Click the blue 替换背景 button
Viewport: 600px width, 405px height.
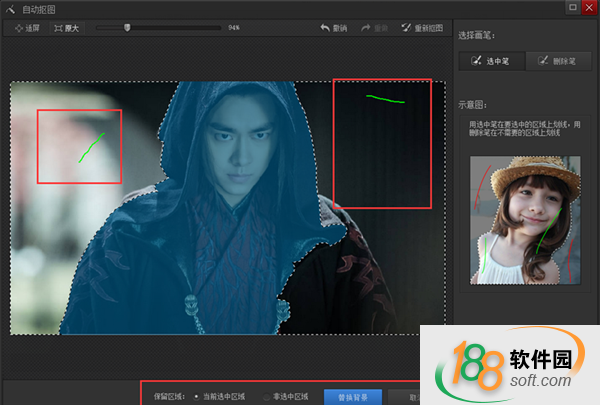click(x=353, y=397)
